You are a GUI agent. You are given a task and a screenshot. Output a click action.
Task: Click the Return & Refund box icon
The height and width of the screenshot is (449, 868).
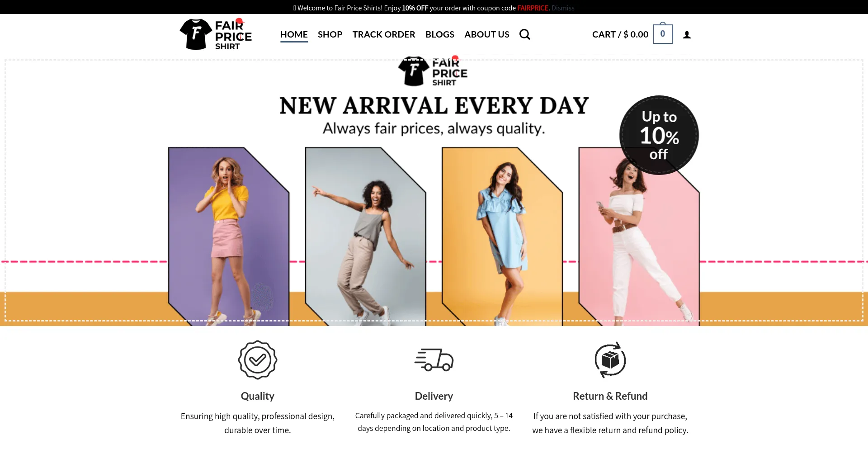(x=610, y=360)
